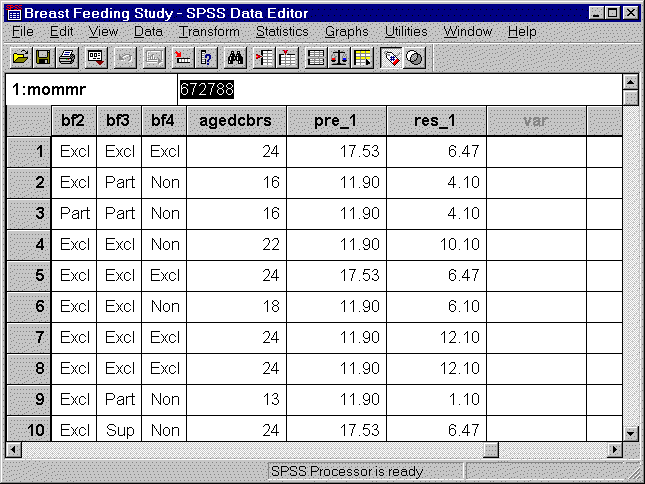Open the Dialog Recall toolbar button

pyautogui.click(x=97, y=57)
